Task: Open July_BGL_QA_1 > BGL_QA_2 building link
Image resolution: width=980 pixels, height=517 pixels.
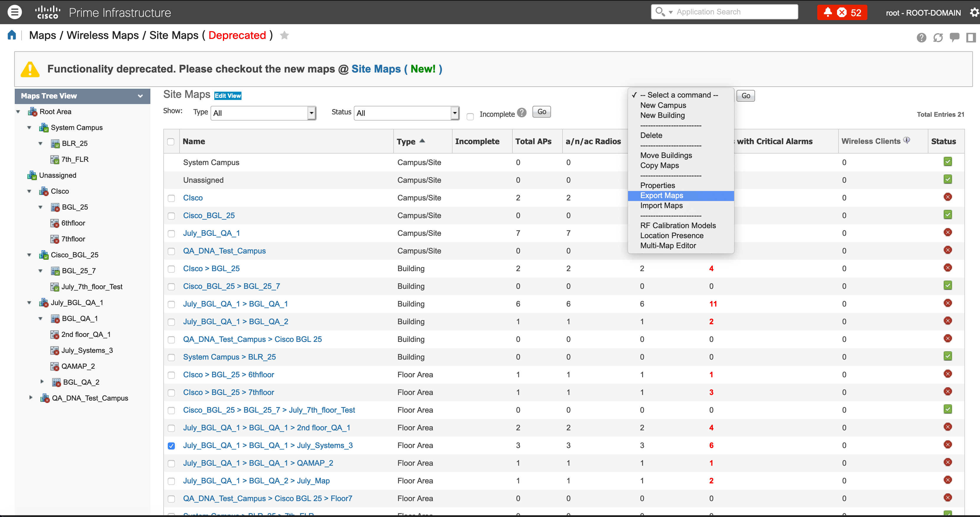Action: point(236,322)
